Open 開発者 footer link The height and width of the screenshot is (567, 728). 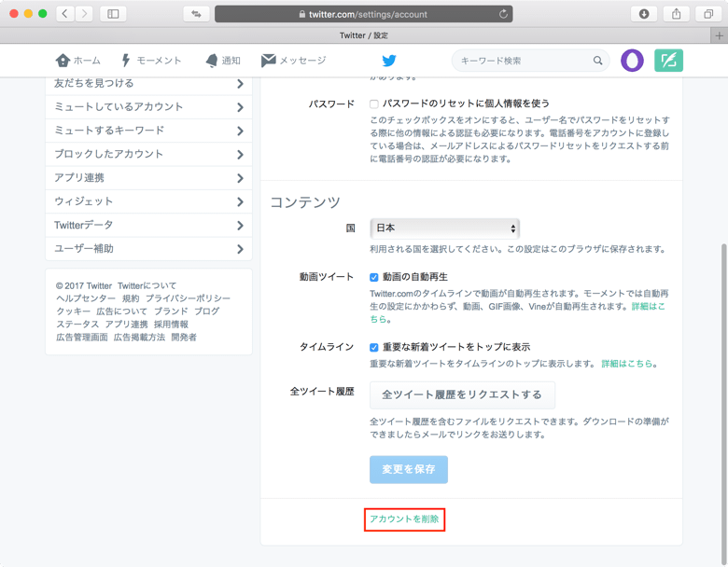184,338
